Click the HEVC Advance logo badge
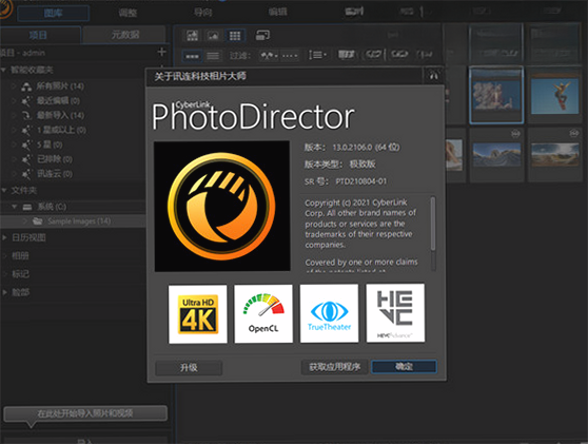Screen dimensions: 588x444 coord(395,313)
